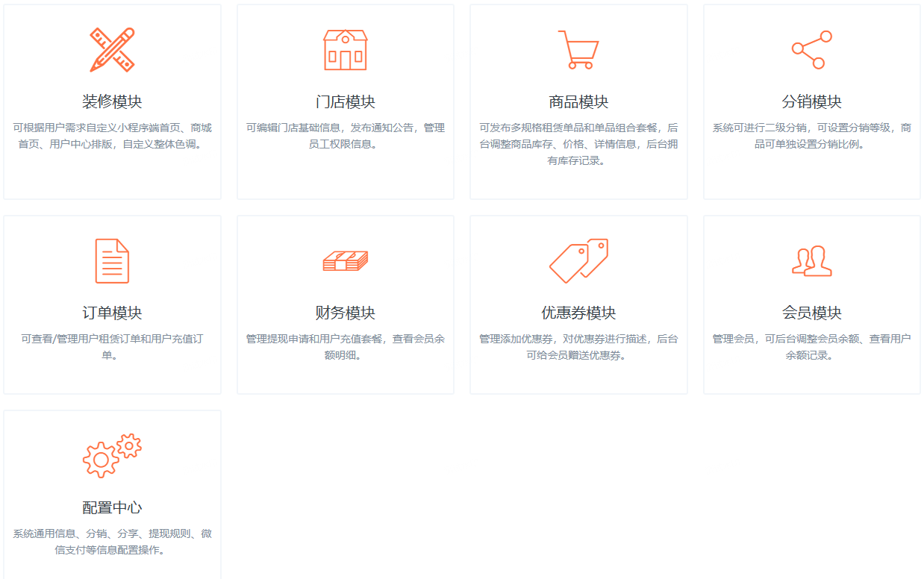Open the 门店模块 title
The width and height of the screenshot is (924, 579).
(345, 102)
